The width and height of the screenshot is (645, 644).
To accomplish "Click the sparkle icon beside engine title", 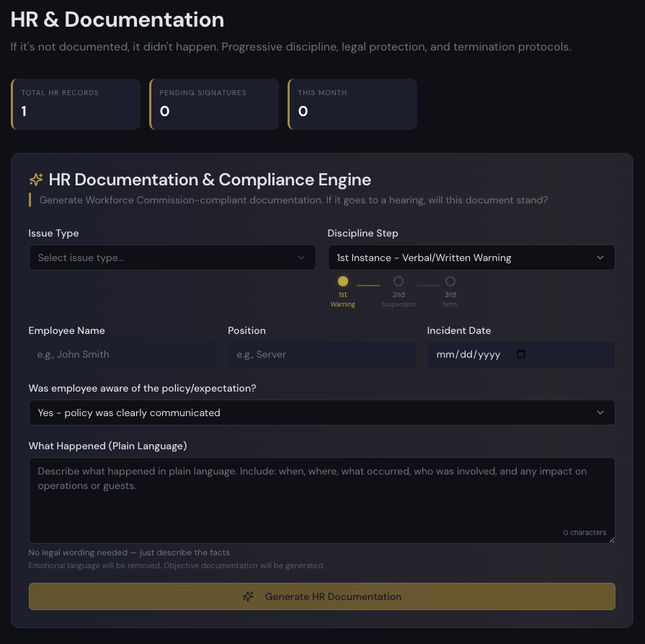I will click(x=36, y=180).
